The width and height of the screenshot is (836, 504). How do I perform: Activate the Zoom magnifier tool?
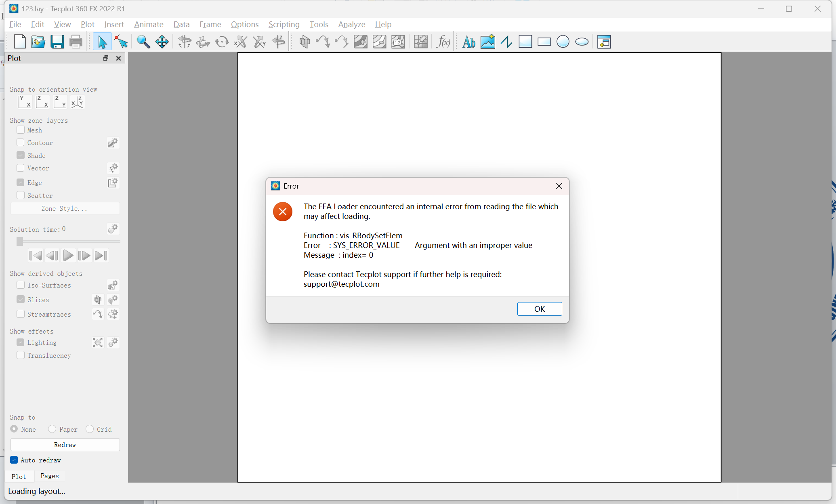pyautogui.click(x=143, y=42)
